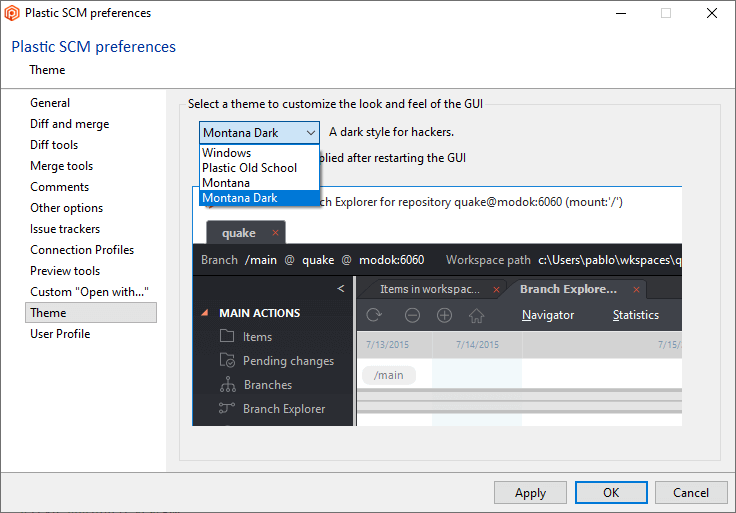Open the General preferences section

pyautogui.click(x=50, y=103)
